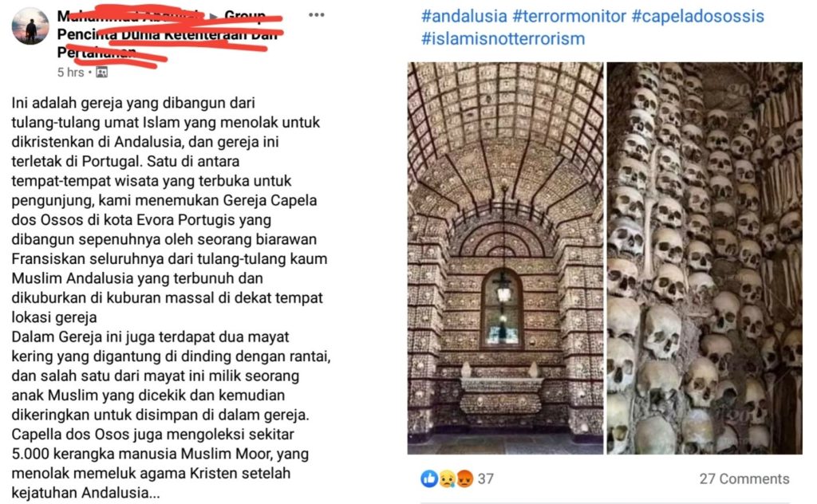Open the 27 Comments link
817x504 pixels.
click(744, 478)
